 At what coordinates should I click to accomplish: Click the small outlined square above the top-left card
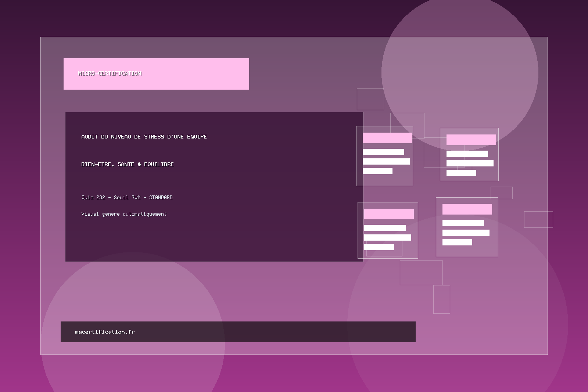(370, 99)
